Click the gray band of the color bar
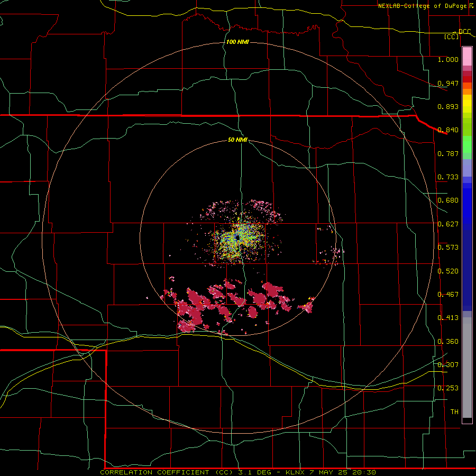The image size is (476, 476). (467, 368)
